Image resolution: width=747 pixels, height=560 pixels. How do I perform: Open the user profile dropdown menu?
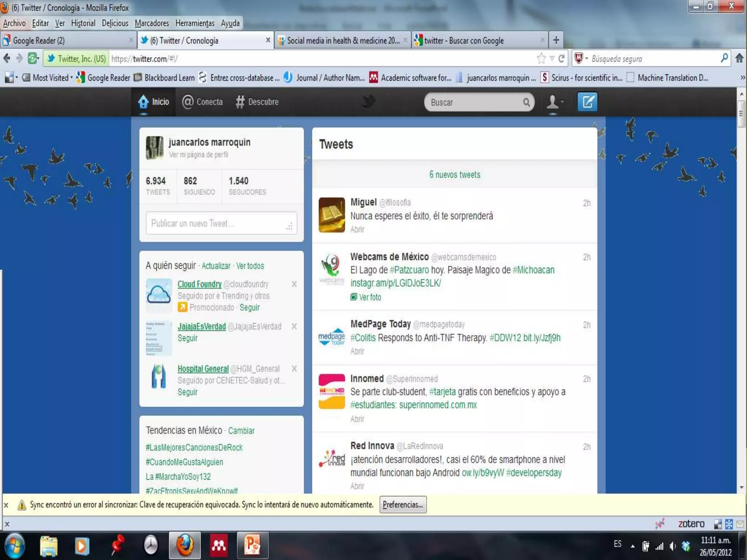(x=554, y=102)
